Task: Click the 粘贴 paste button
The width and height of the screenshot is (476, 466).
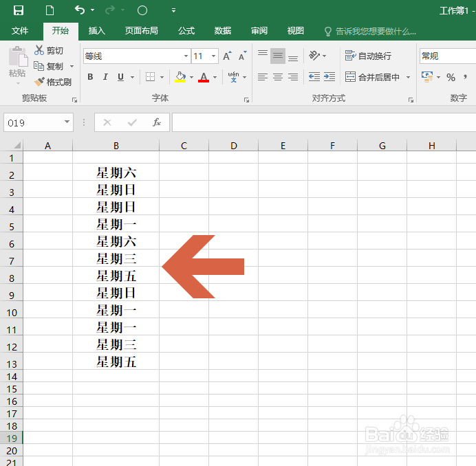Action: 18,65
